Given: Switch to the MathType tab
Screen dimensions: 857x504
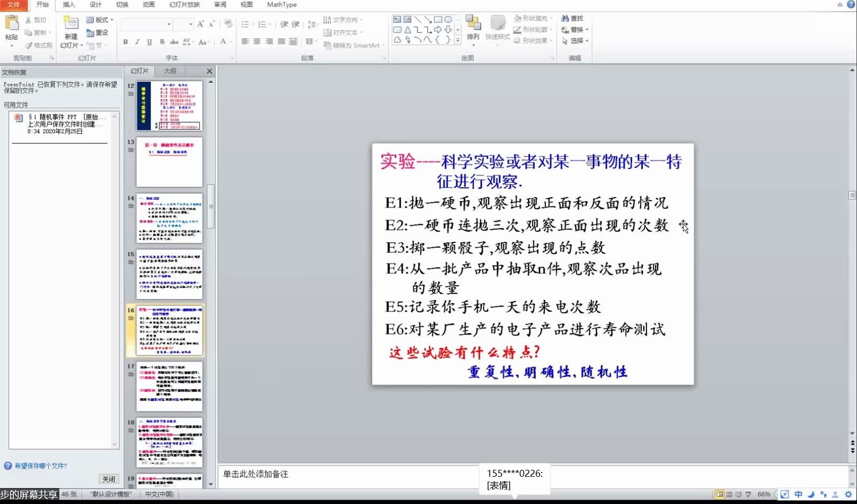Looking at the screenshot, I should point(282,4).
